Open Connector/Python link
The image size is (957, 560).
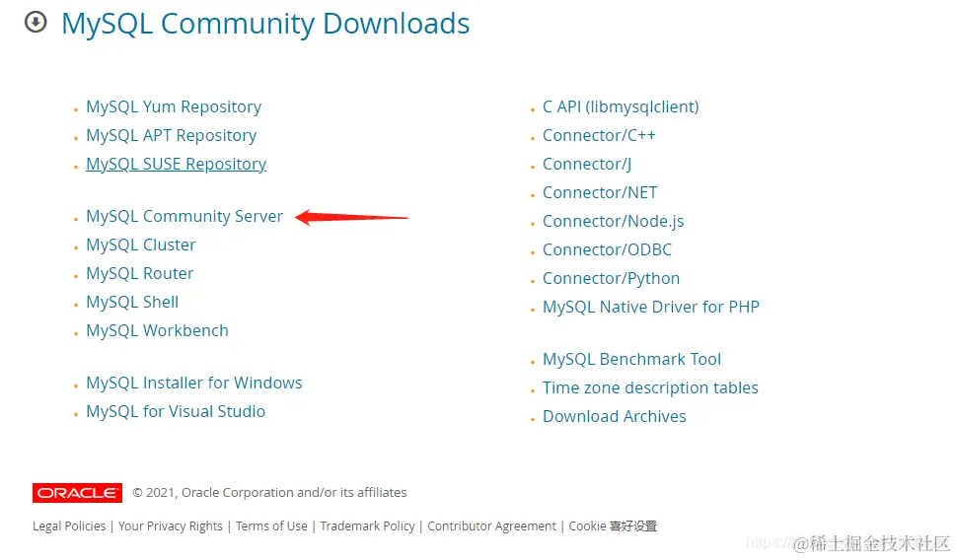point(611,279)
